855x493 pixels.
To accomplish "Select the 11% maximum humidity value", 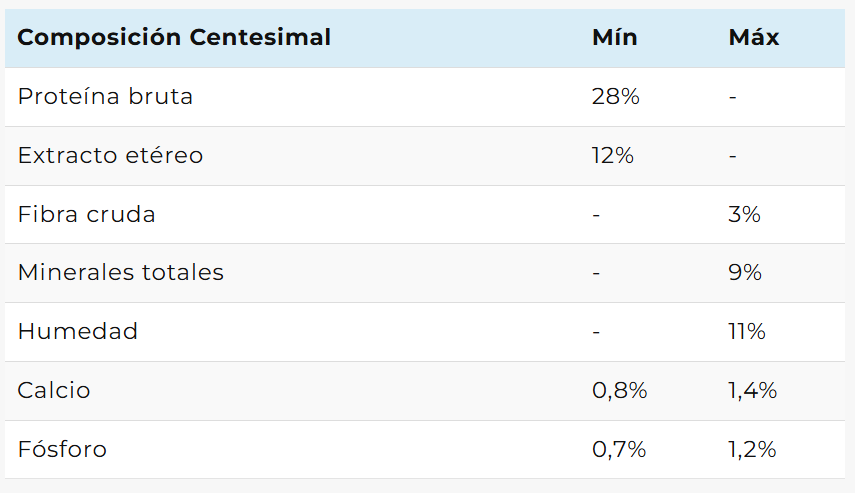I will click(747, 332).
